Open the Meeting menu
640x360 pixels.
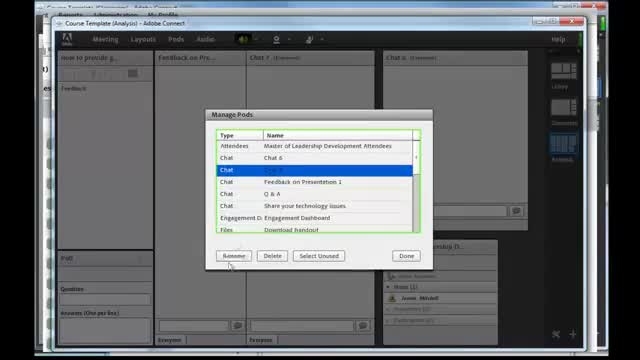click(105, 40)
